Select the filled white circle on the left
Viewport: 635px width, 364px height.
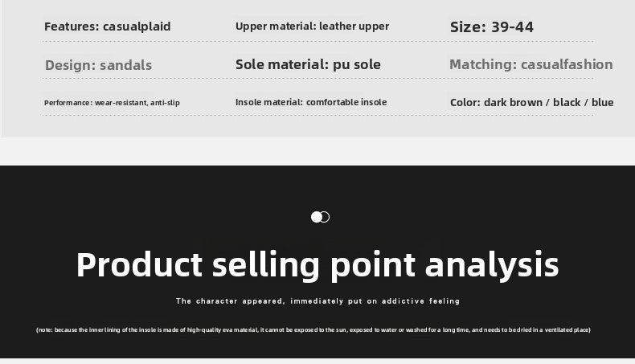(x=316, y=217)
